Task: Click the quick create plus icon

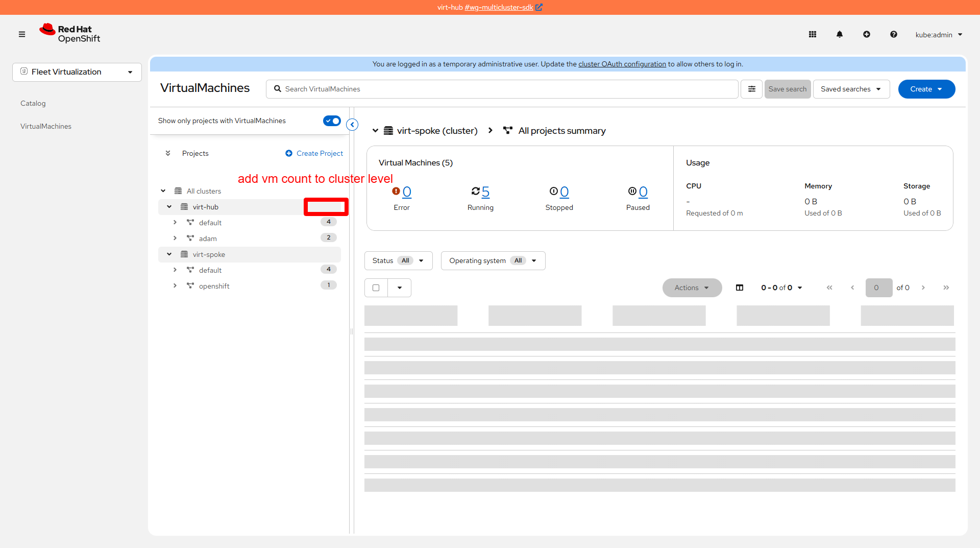Action: [x=867, y=34]
